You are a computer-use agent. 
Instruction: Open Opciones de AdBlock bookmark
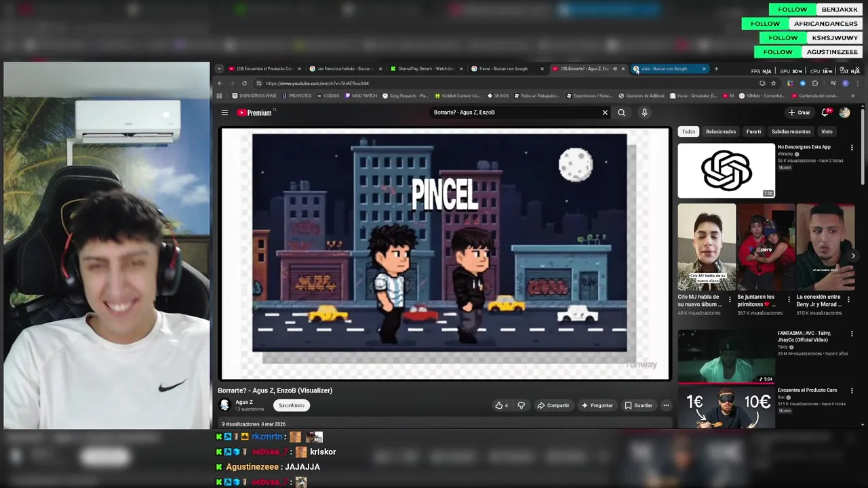tap(642, 96)
